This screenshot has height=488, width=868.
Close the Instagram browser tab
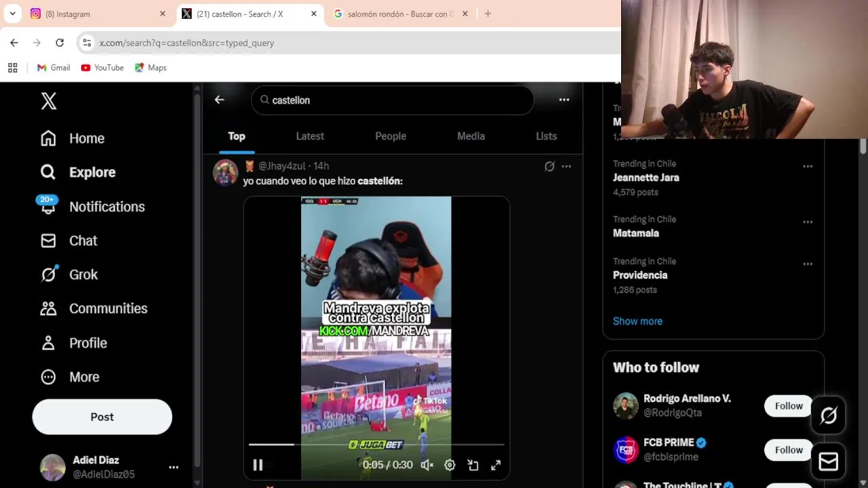[x=162, y=14]
